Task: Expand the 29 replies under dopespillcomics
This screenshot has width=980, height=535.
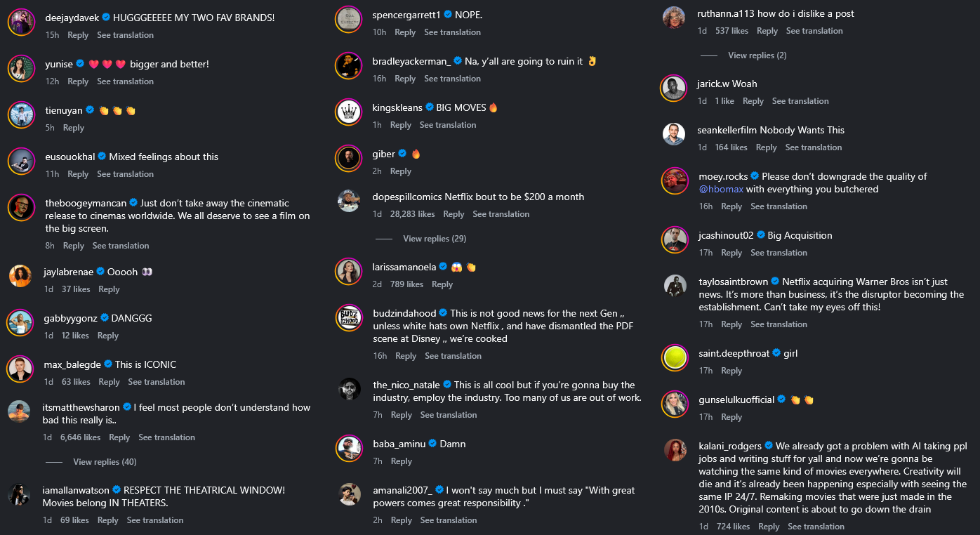Action: click(x=435, y=239)
